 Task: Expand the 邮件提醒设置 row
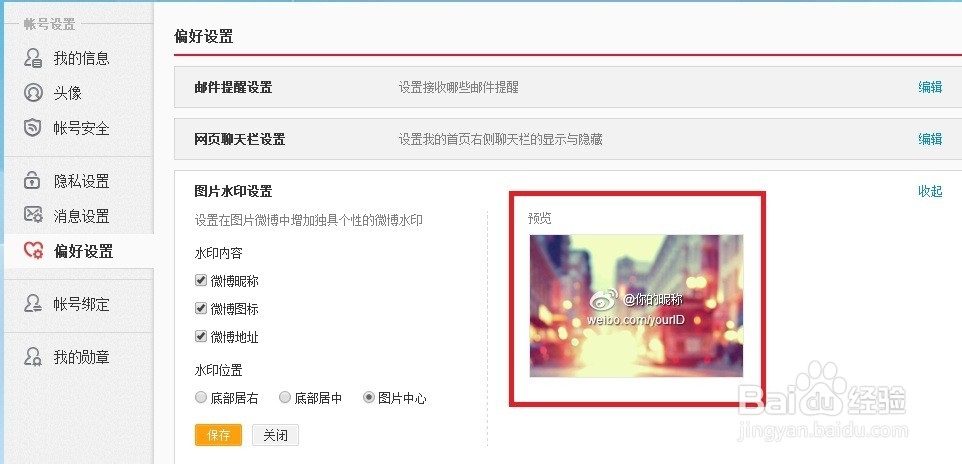[x=568, y=87]
